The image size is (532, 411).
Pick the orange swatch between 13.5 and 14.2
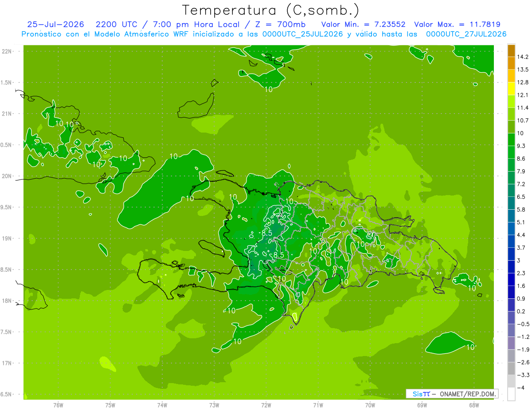click(x=511, y=63)
